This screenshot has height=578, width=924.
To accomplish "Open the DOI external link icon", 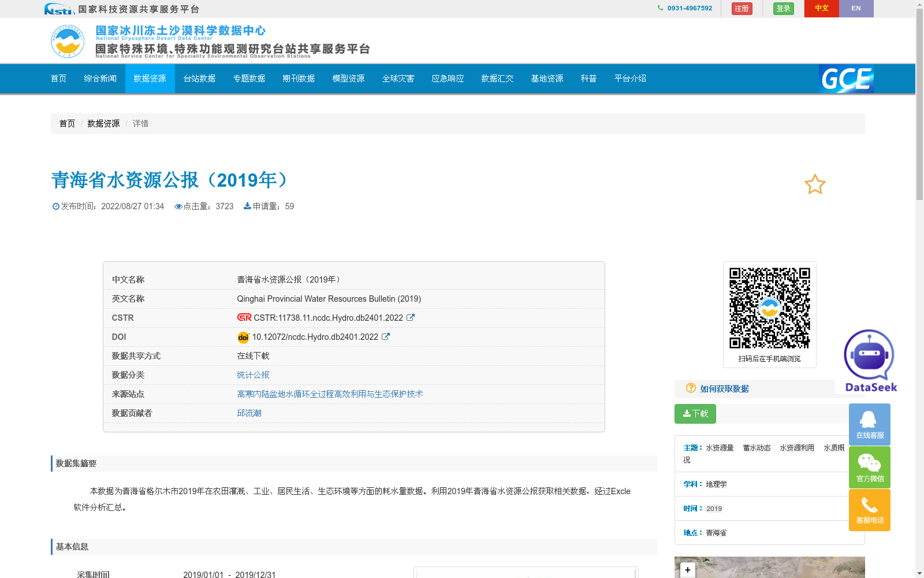I will tap(386, 336).
